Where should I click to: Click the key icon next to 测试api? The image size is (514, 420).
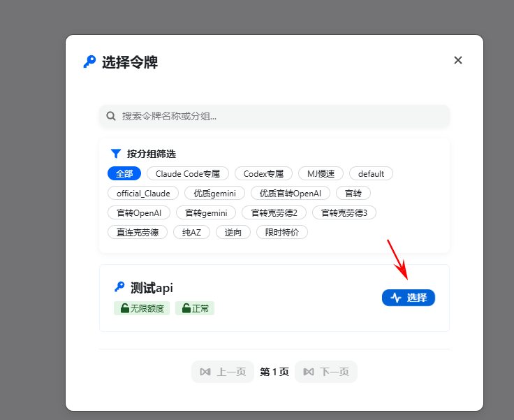(119, 287)
